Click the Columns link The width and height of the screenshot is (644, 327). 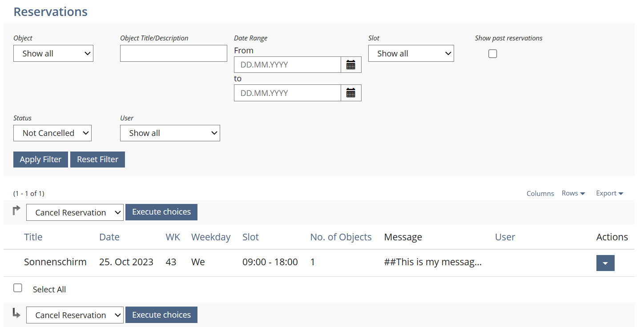540,193
